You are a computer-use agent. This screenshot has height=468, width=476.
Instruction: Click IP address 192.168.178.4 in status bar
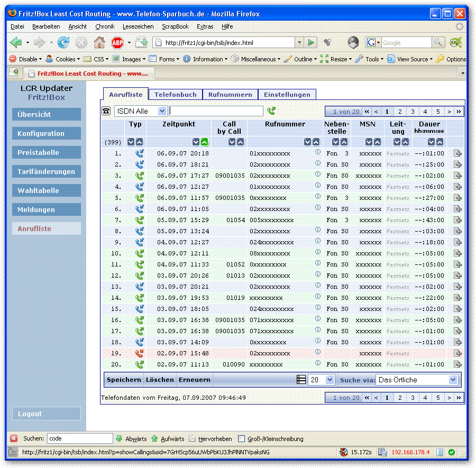pos(410,452)
